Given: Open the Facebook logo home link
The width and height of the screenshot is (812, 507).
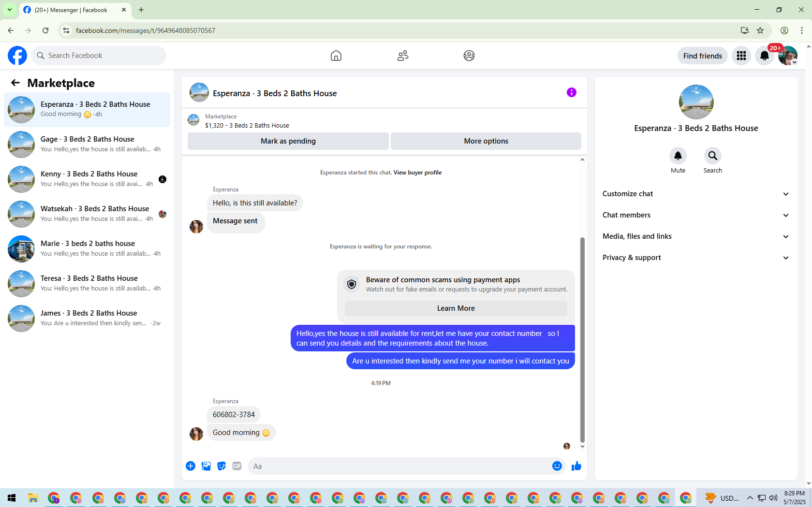Looking at the screenshot, I should click(17, 56).
